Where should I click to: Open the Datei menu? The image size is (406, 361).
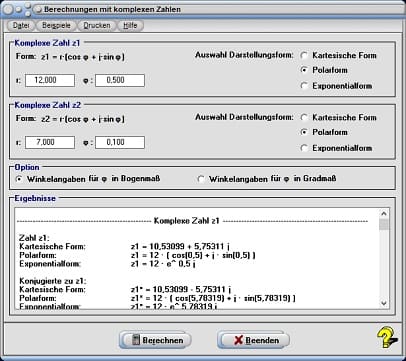(x=21, y=25)
